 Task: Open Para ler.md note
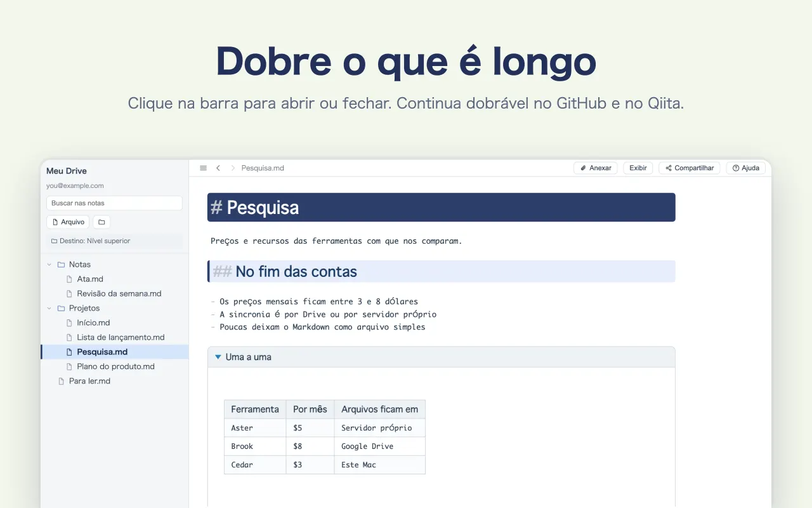[89, 381]
